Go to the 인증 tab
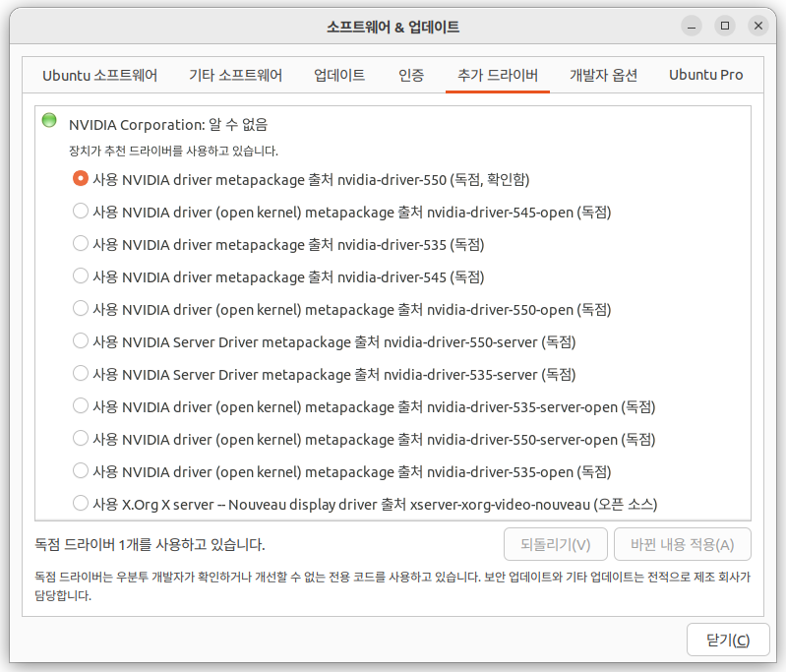Screen dimensions: 786x672 pyautogui.click(x=411, y=75)
